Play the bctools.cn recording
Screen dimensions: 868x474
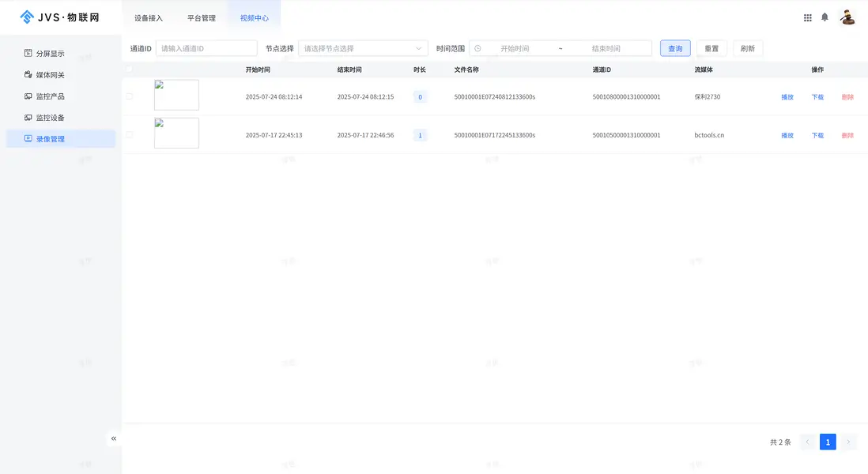(787, 135)
